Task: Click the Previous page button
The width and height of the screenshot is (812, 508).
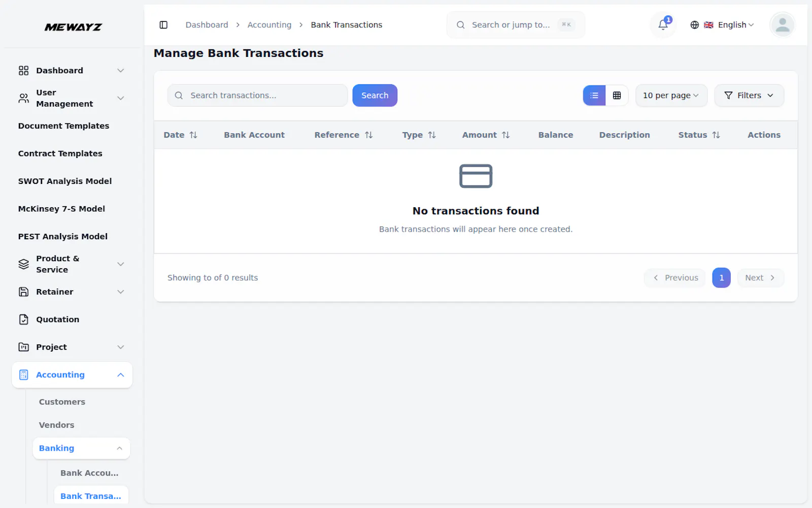Action: click(x=675, y=278)
